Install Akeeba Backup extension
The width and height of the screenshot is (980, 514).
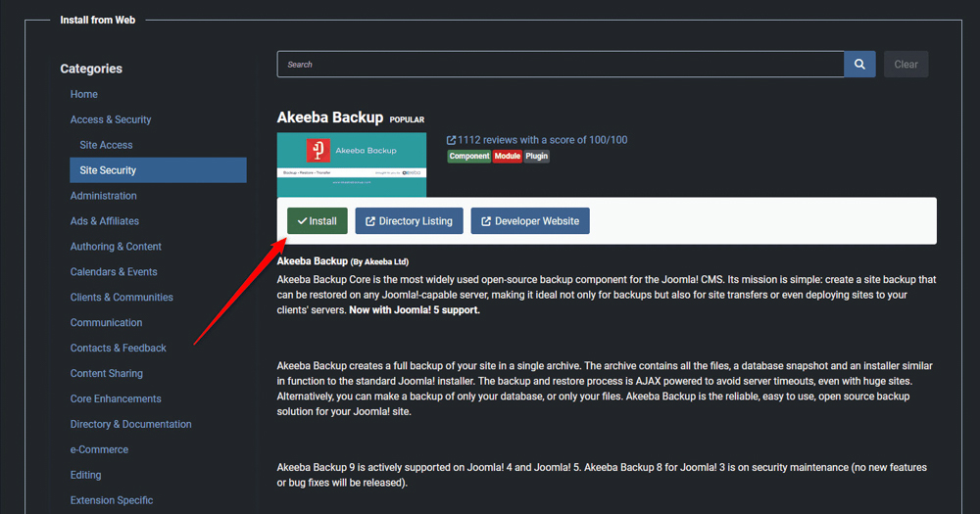(x=317, y=221)
